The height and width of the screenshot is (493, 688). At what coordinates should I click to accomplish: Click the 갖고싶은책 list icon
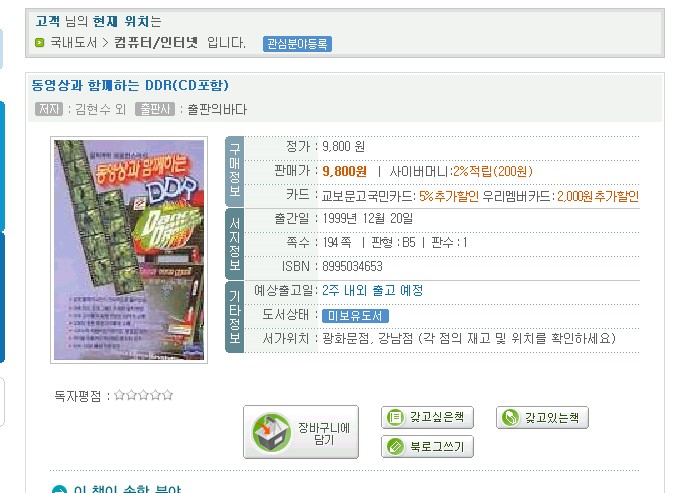[395, 417]
